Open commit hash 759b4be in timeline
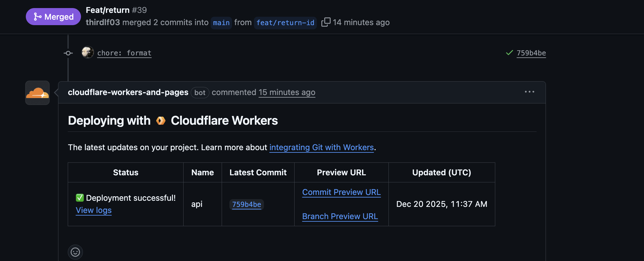 (x=531, y=53)
